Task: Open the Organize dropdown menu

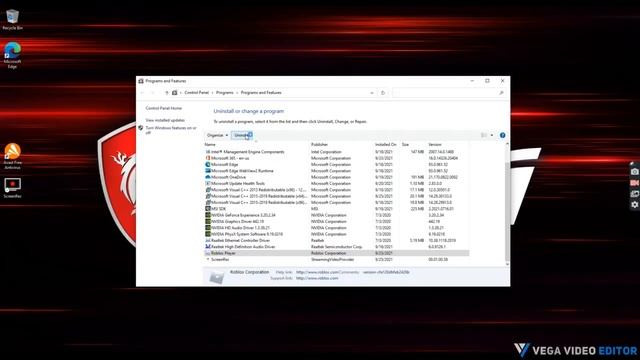Action: 217,135
